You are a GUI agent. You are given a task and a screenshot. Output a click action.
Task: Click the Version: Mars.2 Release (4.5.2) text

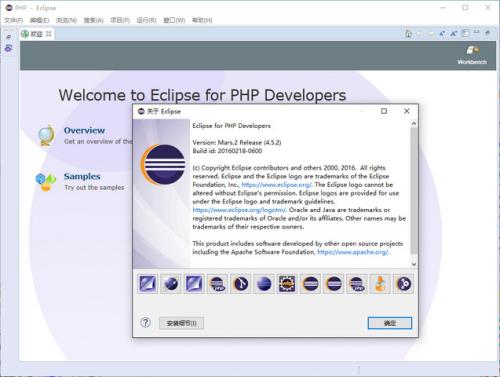coord(237,143)
